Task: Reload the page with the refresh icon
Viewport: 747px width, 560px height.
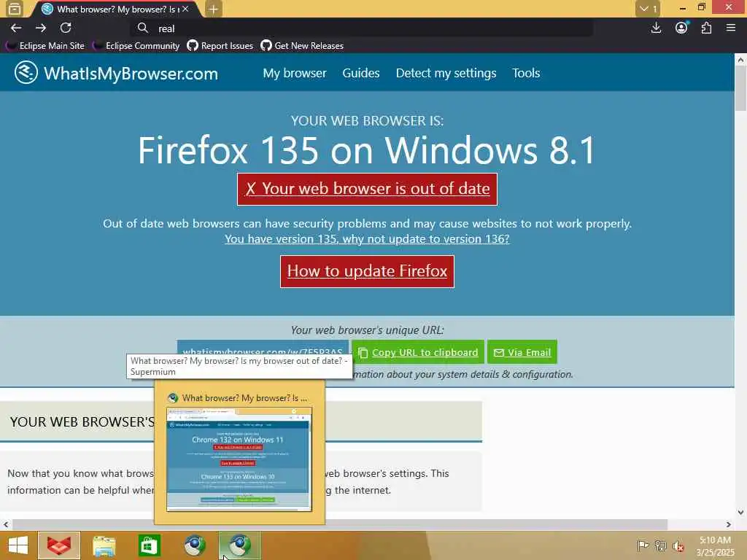Action: coord(66,28)
